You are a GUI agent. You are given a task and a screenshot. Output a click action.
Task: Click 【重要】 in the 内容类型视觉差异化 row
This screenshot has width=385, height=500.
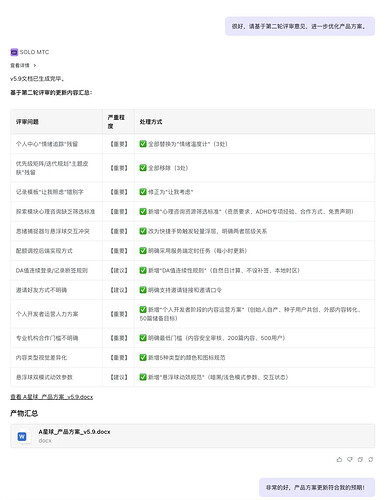[119, 358]
